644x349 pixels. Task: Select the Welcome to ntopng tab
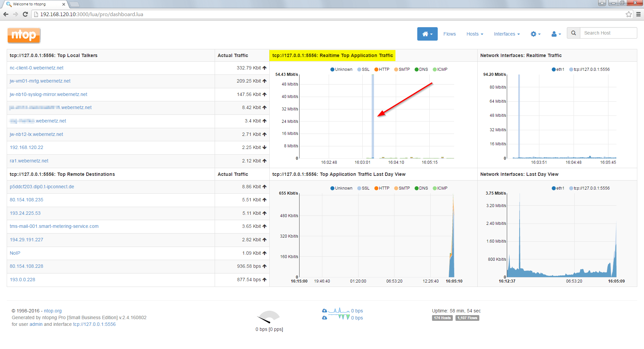click(x=34, y=4)
